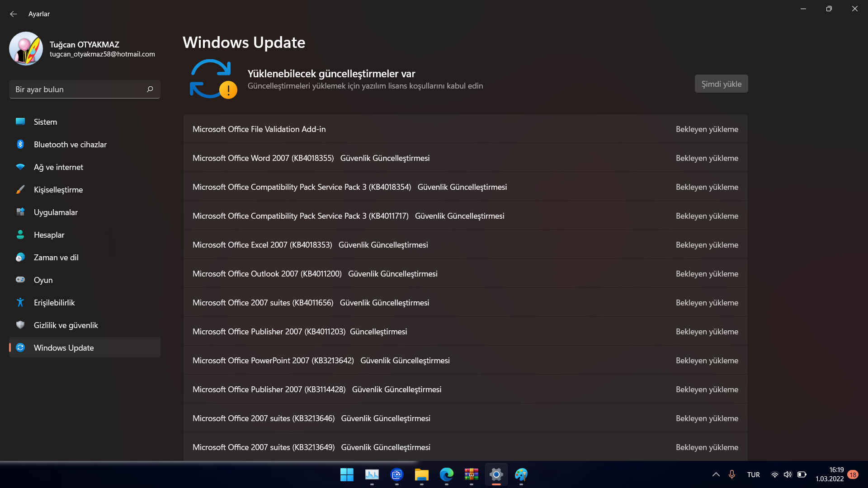This screenshot has width=868, height=488.
Task: Go to Sistem settings
Action: (45, 122)
